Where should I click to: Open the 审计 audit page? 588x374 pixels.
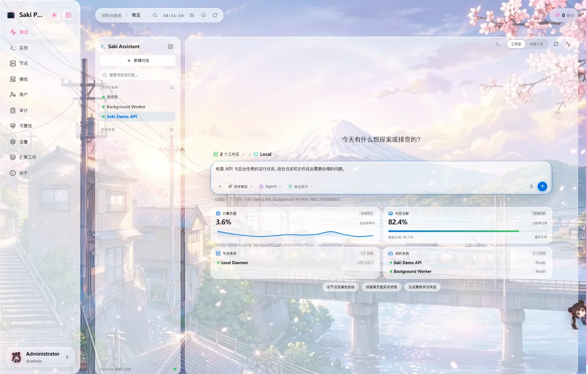click(x=40, y=111)
